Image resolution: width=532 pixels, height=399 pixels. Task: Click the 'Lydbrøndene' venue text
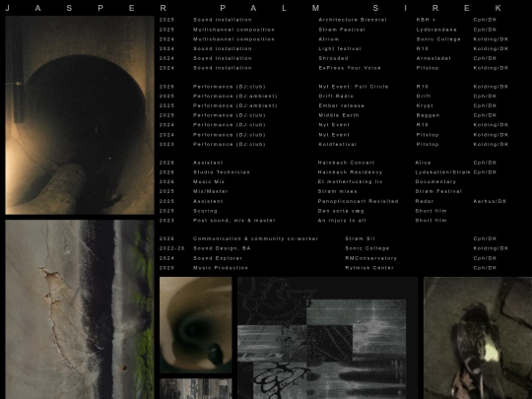(436, 30)
